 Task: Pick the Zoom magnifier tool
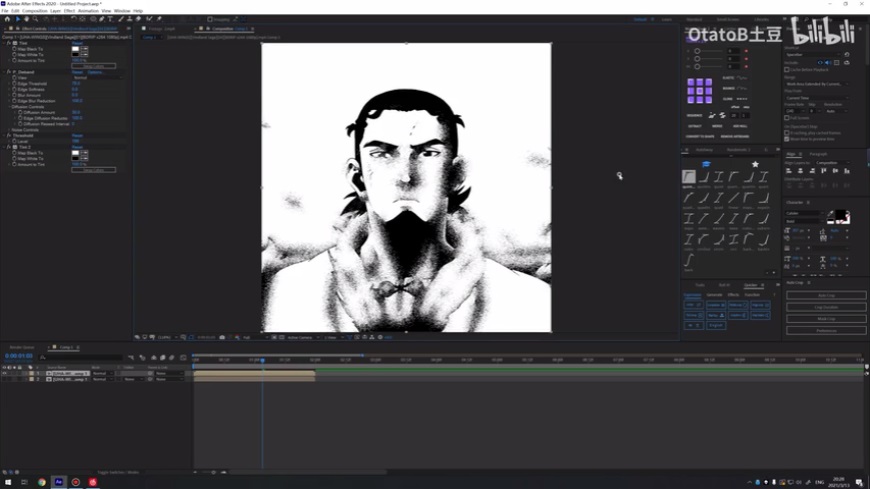[35, 19]
